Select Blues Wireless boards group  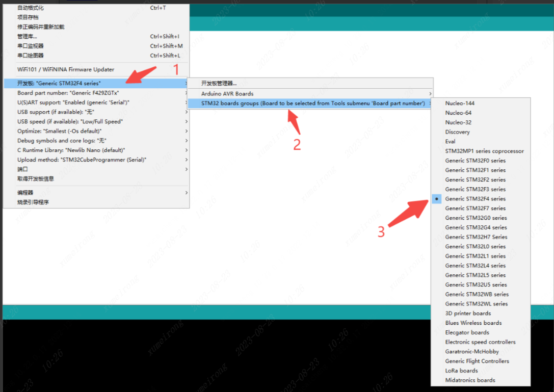click(x=481, y=323)
